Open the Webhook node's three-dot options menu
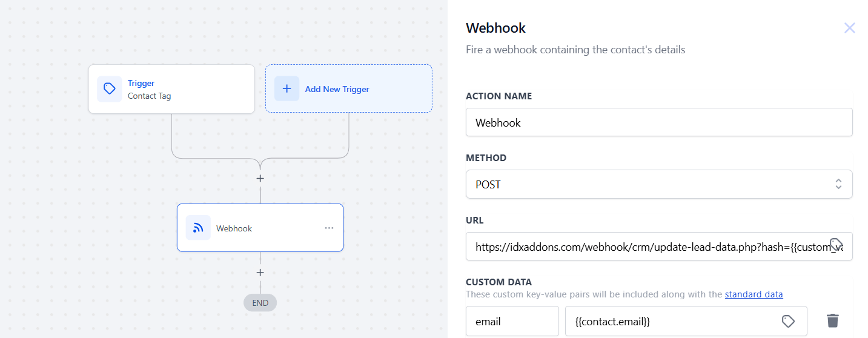The image size is (868, 338). (329, 228)
